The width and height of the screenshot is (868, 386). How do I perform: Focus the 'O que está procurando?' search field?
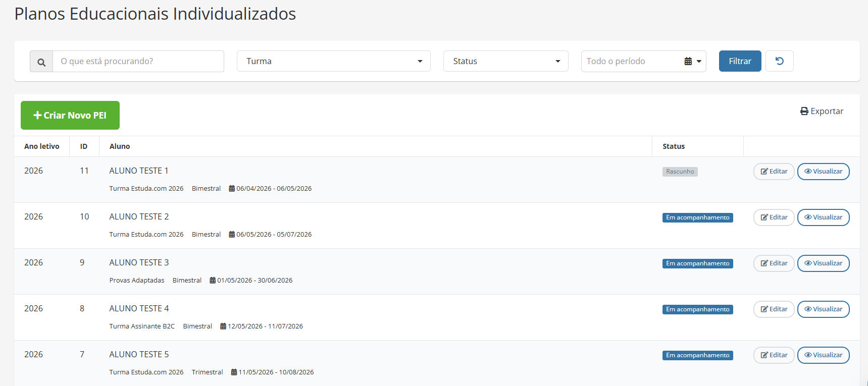(138, 61)
